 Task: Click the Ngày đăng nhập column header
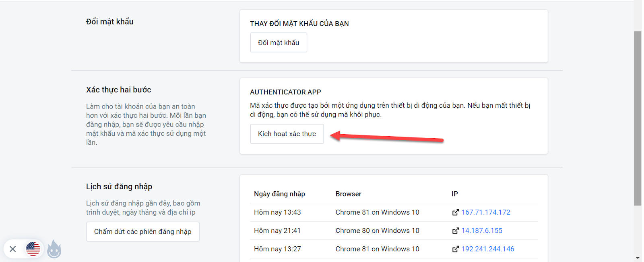coord(279,194)
